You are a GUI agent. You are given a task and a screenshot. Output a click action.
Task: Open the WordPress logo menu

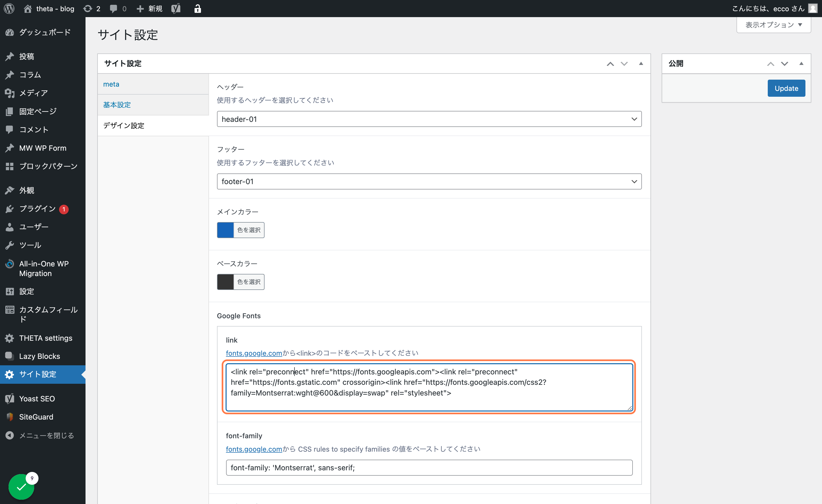[x=9, y=8]
